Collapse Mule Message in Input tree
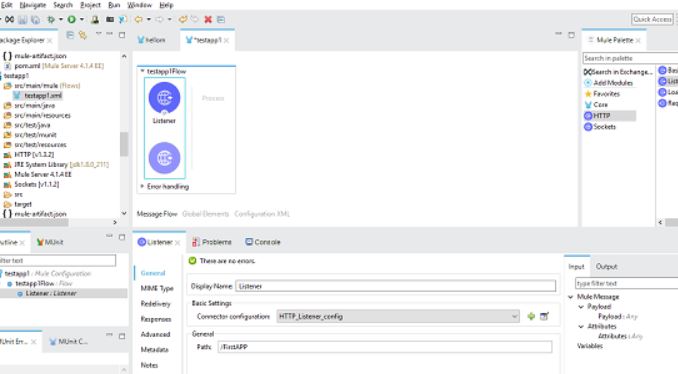The image size is (678, 374). tap(571, 297)
